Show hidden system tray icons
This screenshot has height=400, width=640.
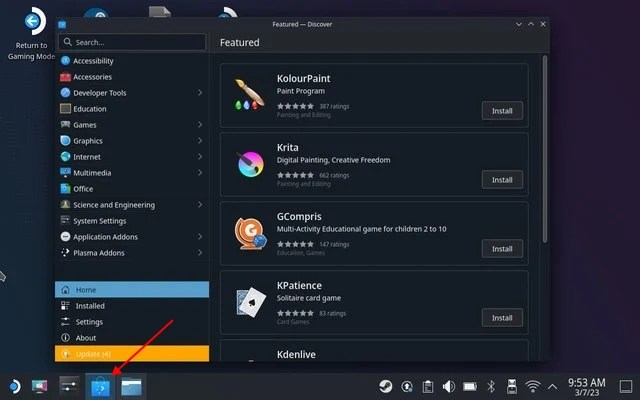pyautogui.click(x=552, y=386)
